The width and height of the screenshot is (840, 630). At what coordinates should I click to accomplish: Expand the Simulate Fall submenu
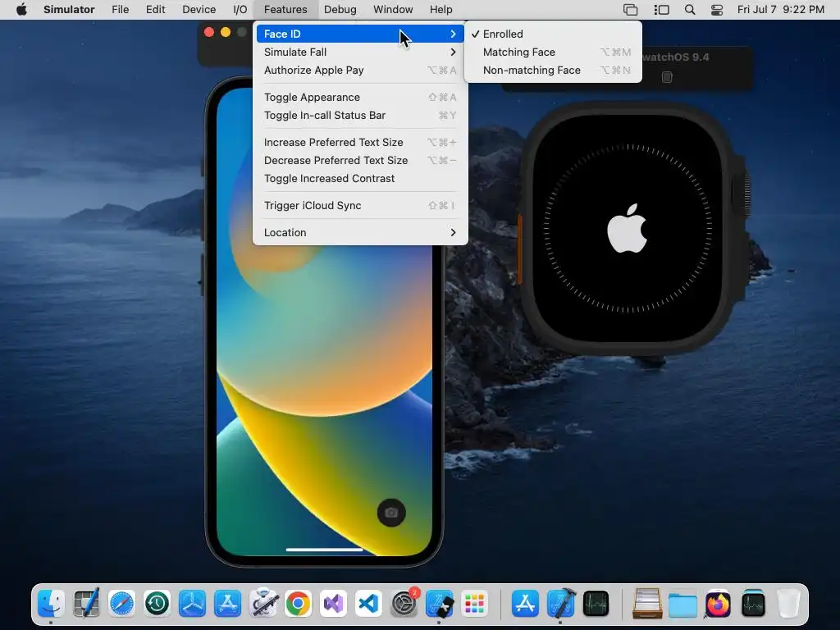(360, 52)
